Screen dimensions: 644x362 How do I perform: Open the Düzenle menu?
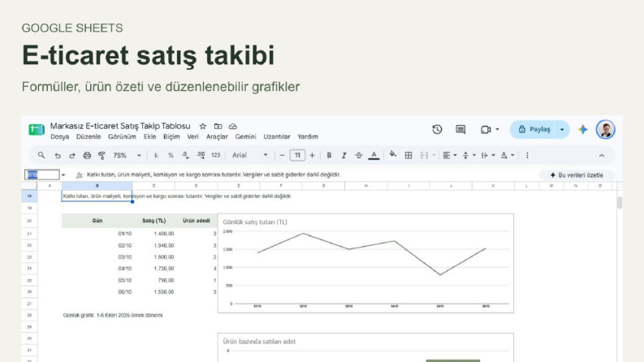click(x=89, y=136)
